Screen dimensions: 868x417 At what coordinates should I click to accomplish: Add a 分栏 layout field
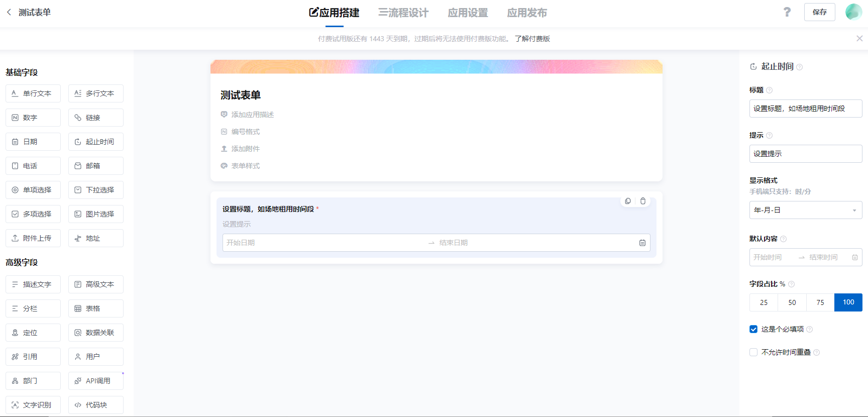(x=33, y=308)
